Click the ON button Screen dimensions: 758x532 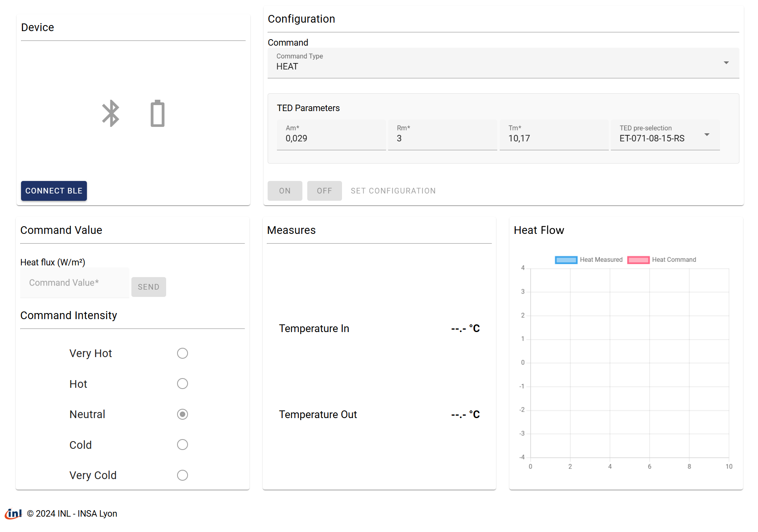pos(285,191)
